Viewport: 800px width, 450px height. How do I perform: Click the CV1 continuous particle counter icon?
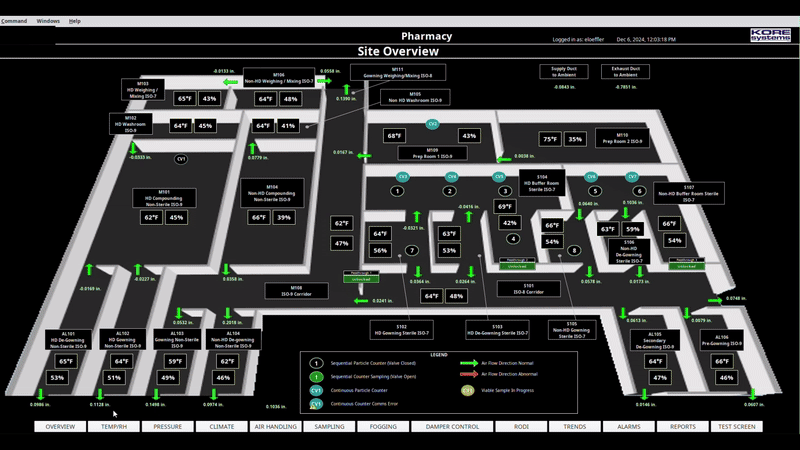(181, 159)
